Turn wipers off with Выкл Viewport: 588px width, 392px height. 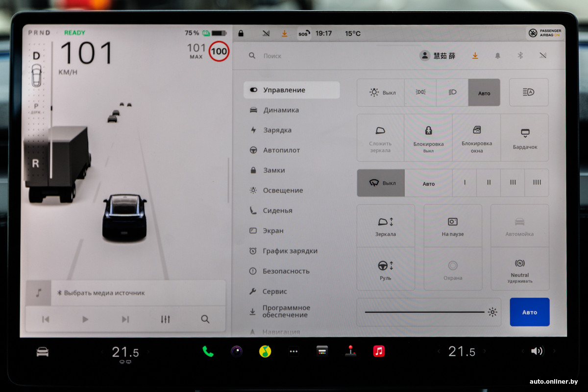click(x=381, y=183)
